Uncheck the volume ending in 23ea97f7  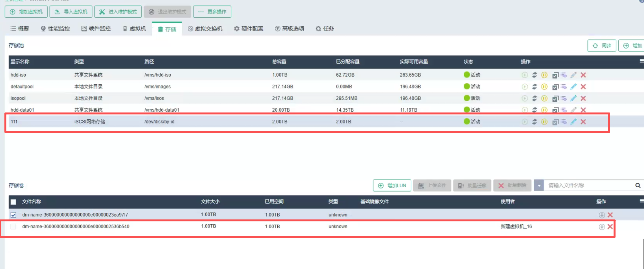(13, 215)
